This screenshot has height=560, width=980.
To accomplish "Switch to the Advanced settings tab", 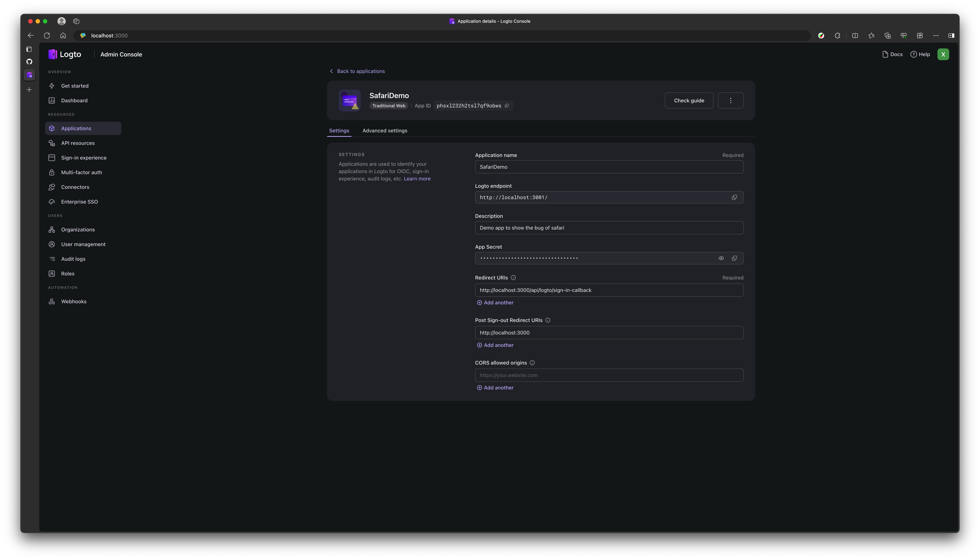I will (x=385, y=131).
